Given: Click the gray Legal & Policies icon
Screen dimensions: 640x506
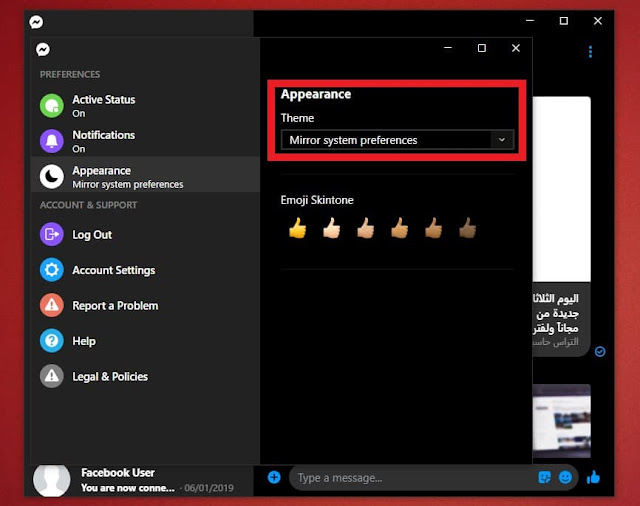Looking at the screenshot, I should pyautogui.click(x=52, y=376).
